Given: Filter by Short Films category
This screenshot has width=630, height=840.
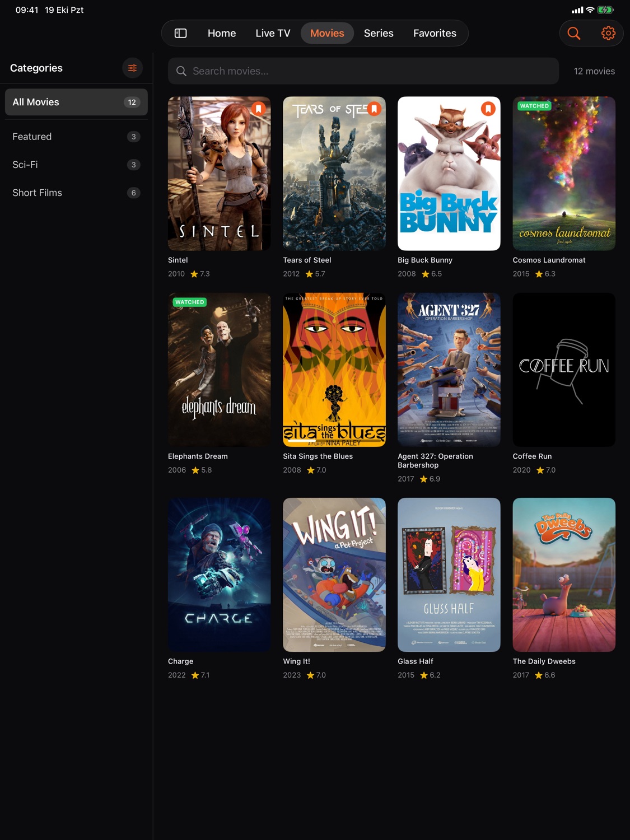Looking at the screenshot, I should coord(76,193).
